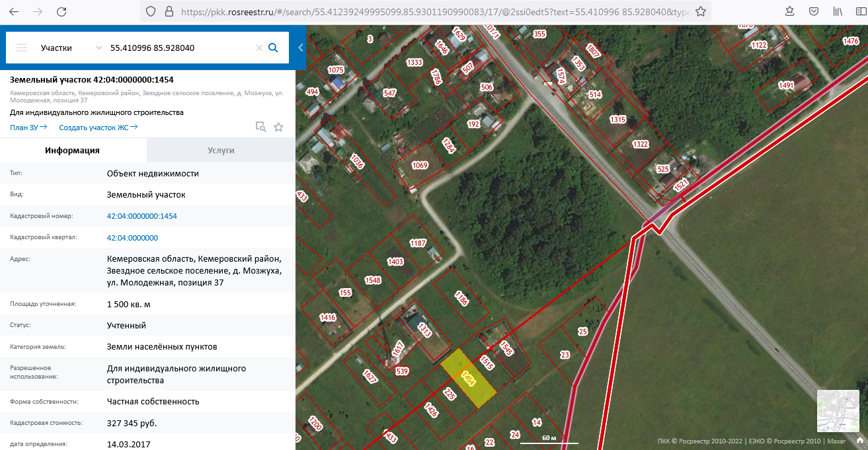This screenshot has width=868, height=450.
Task: Open the basemap switcher thumbnail
Action: click(x=838, y=411)
